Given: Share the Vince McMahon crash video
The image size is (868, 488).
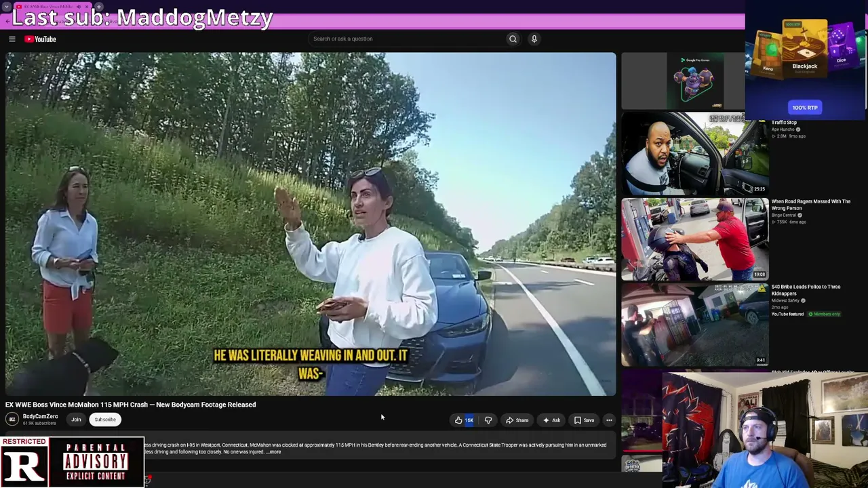Looking at the screenshot, I should point(517,420).
